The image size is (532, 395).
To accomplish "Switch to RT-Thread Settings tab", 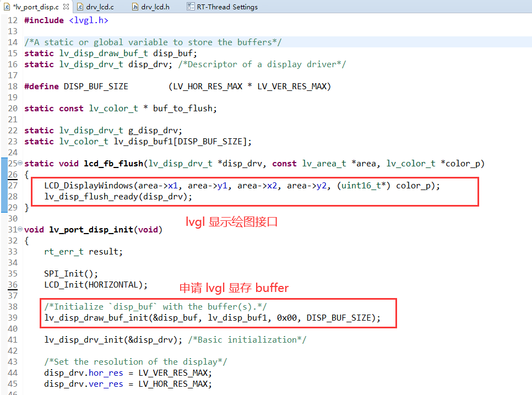I will (x=227, y=7).
